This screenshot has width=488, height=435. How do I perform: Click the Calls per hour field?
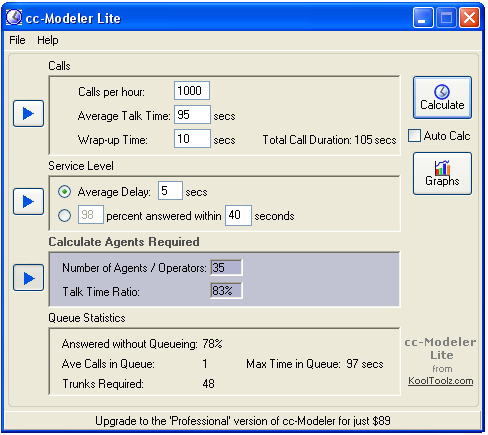192,91
